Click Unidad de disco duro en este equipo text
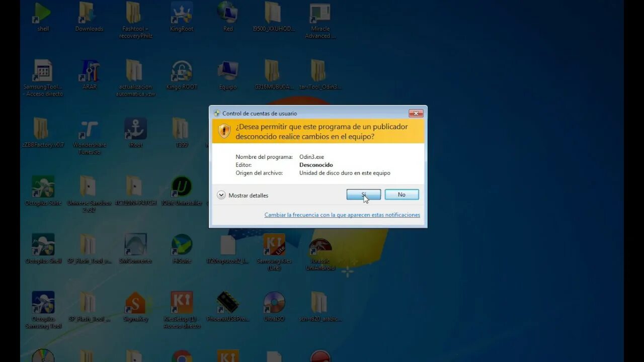This screenshot has width=644, height=362. [x=345, y=173]
